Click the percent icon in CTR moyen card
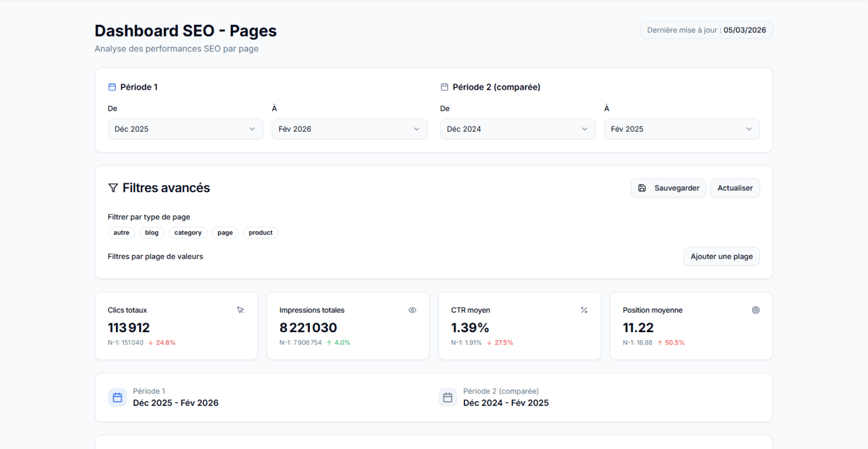The image size is (868, 449). click(584, 310)
